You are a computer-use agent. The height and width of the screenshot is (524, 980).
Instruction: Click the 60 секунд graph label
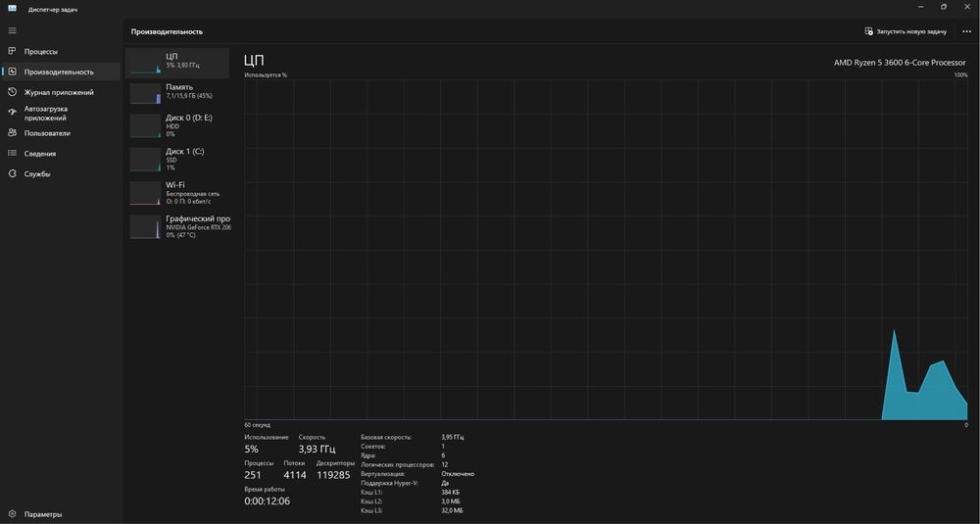257,425
